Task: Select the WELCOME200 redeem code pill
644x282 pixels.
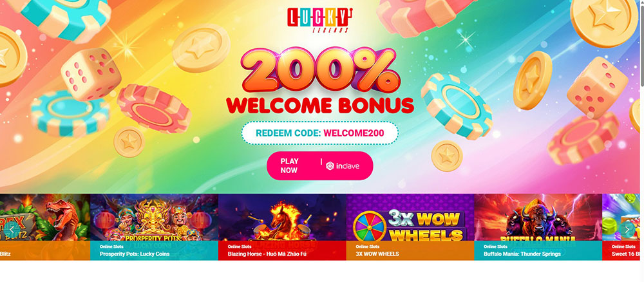Action: 320,133
